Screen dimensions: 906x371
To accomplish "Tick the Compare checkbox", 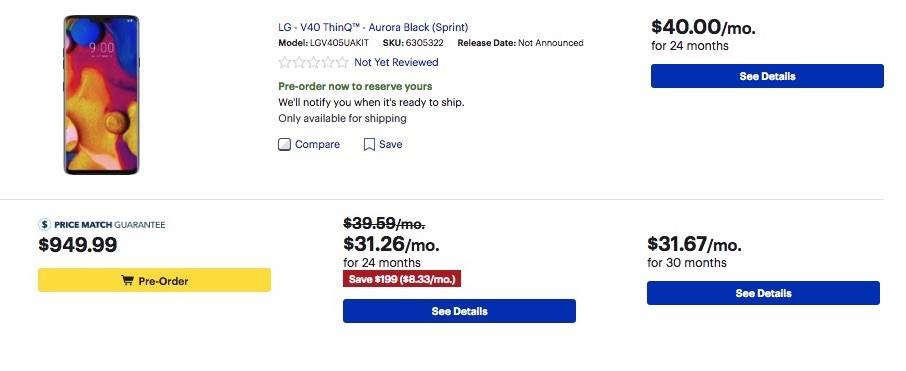I will (284, 144).
